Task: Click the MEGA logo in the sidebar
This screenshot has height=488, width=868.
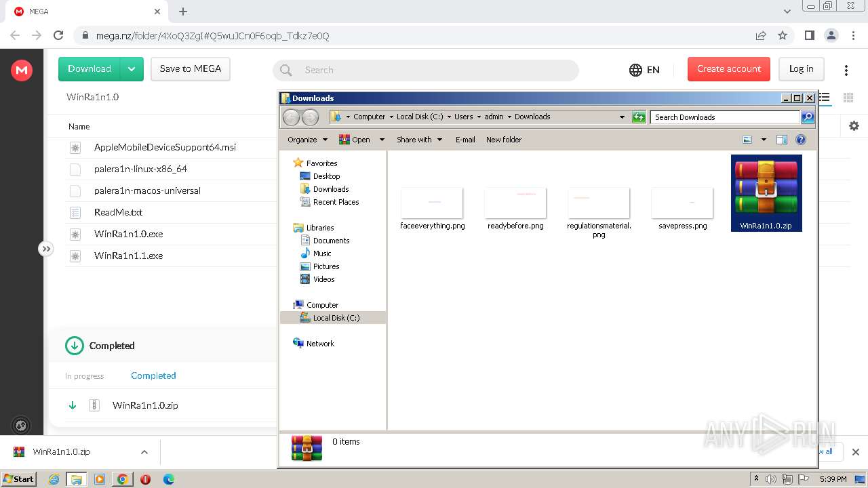Action: pos(22,70)
